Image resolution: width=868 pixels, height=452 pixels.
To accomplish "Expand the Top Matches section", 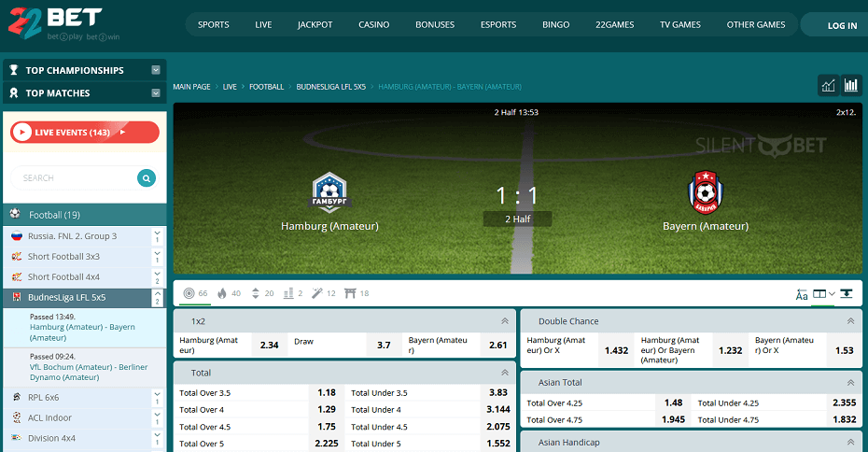I will tap(156, 93).
